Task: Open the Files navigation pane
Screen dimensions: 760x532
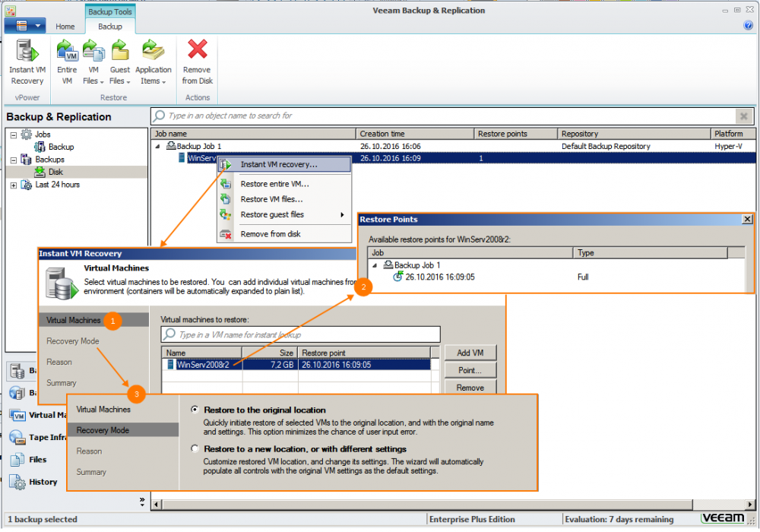Action: (36, 459)
